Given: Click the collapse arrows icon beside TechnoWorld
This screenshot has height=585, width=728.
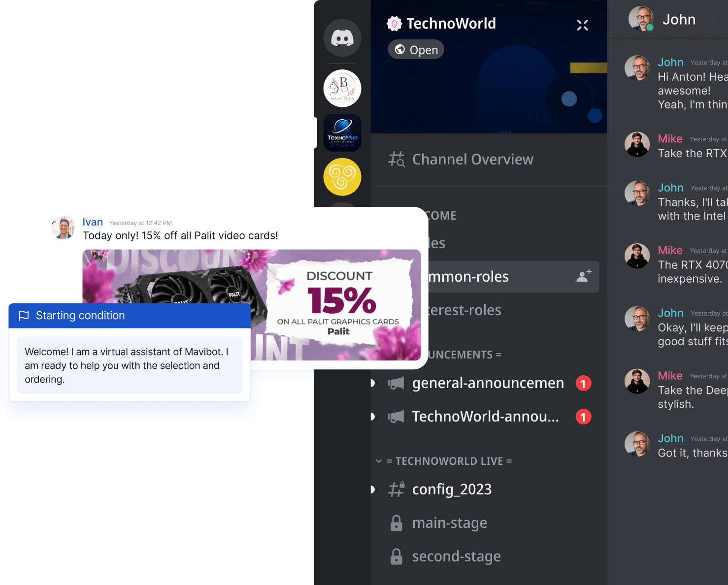Looking at the screenshot, I should pyautogui.click(x=583, y=25).
